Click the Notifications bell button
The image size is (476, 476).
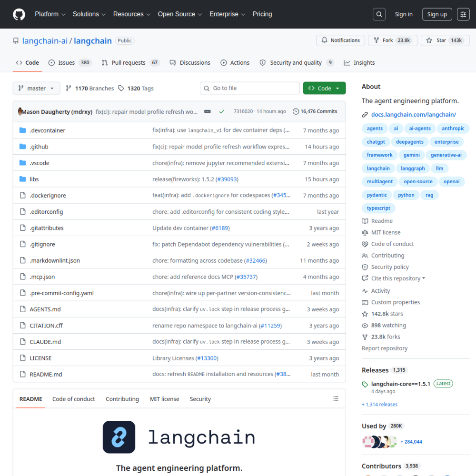[x=340, y=40]
